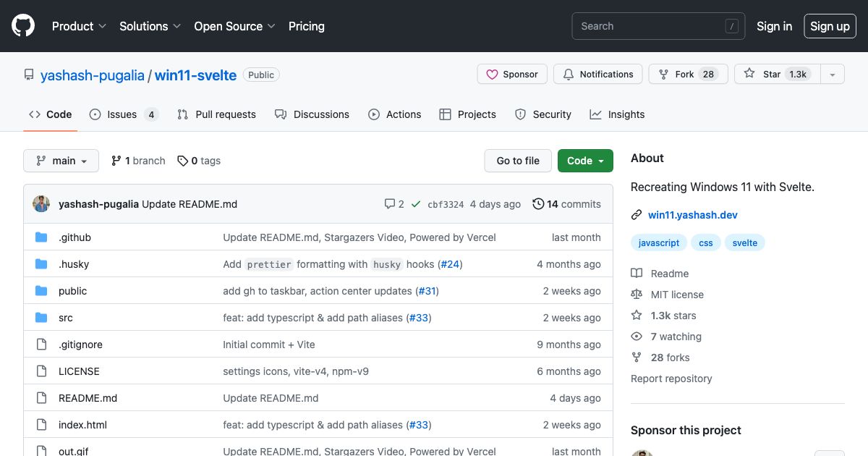This screenshot has height=456, width=868.
Task: Open the win11.yashash.dev website link
Action: click(693, 215)
